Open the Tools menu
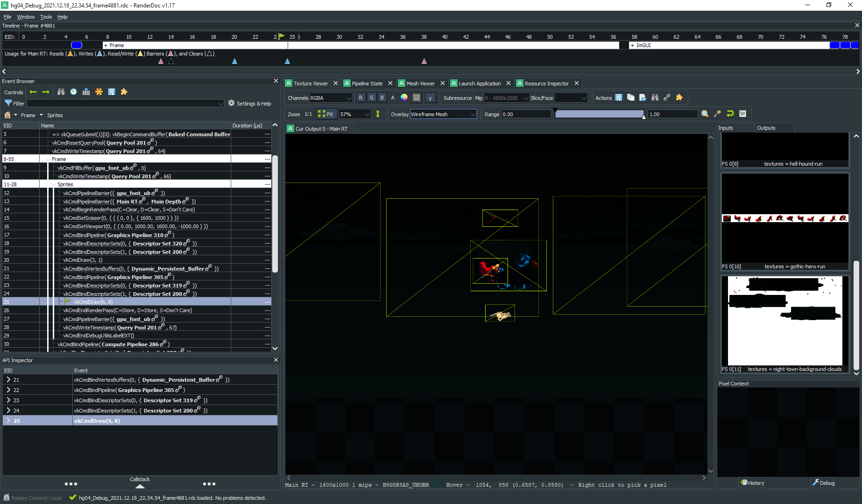 click(46, 17)
